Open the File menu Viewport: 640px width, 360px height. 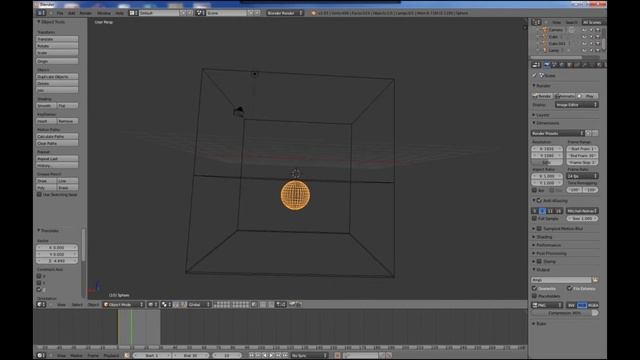click(60, 13)
